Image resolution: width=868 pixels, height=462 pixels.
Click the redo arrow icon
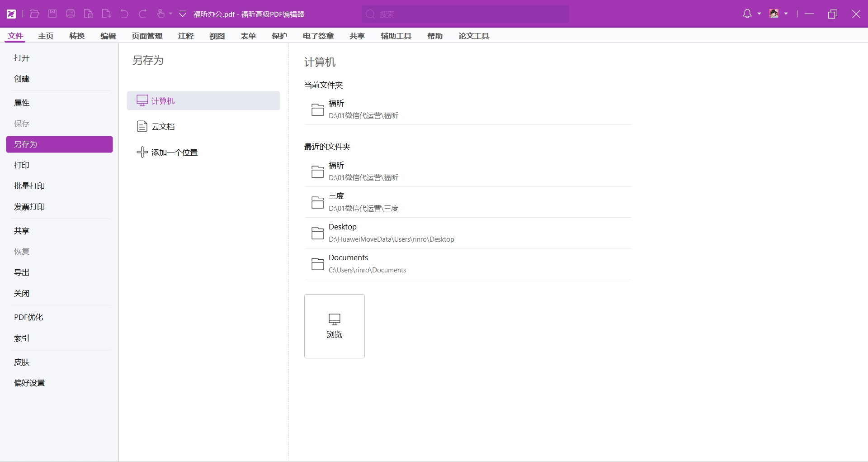click(x=142, y=14)
